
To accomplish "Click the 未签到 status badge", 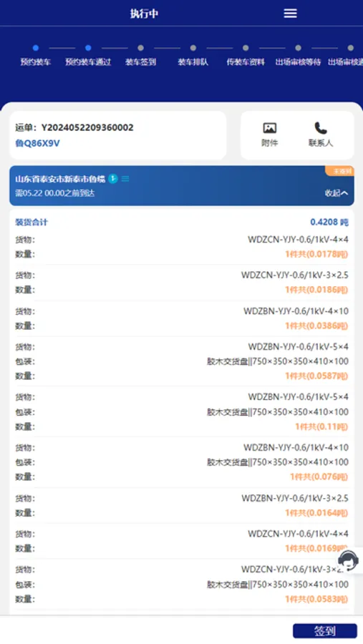I will pos(341,171).
